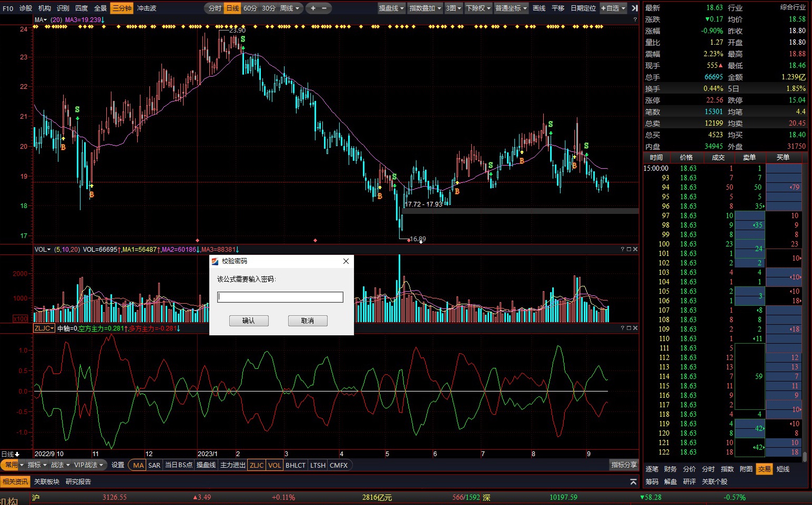Toggle the MA indicator button
The image size is (812, 505).
[138, 465]
